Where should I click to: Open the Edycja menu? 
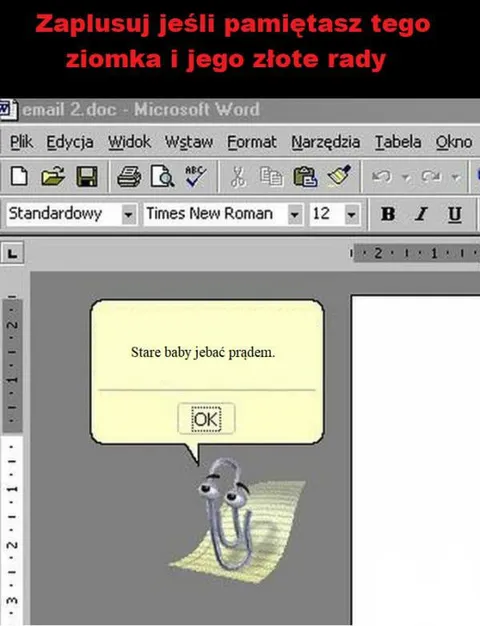pyautogui.click(x=70, y=142)
